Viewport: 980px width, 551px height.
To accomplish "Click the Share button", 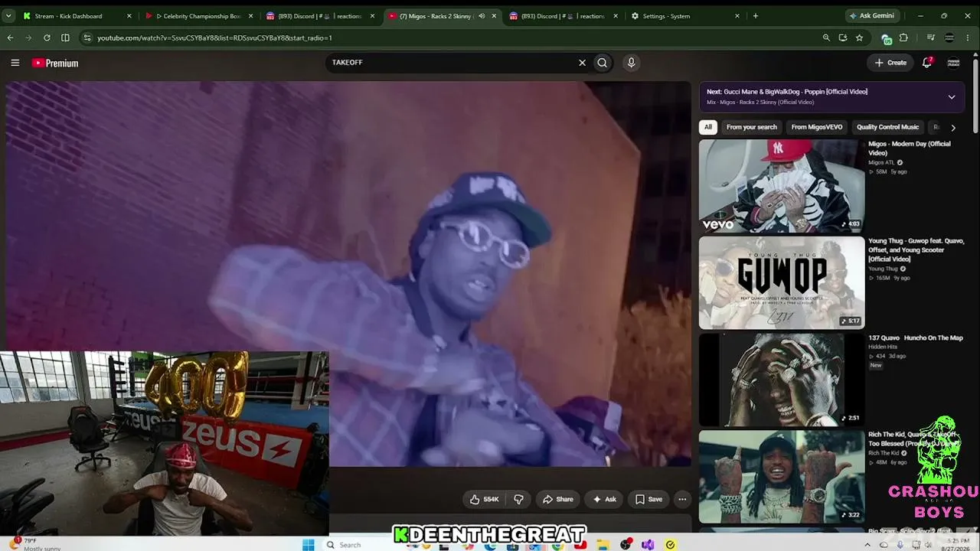I will click(557, 499).
